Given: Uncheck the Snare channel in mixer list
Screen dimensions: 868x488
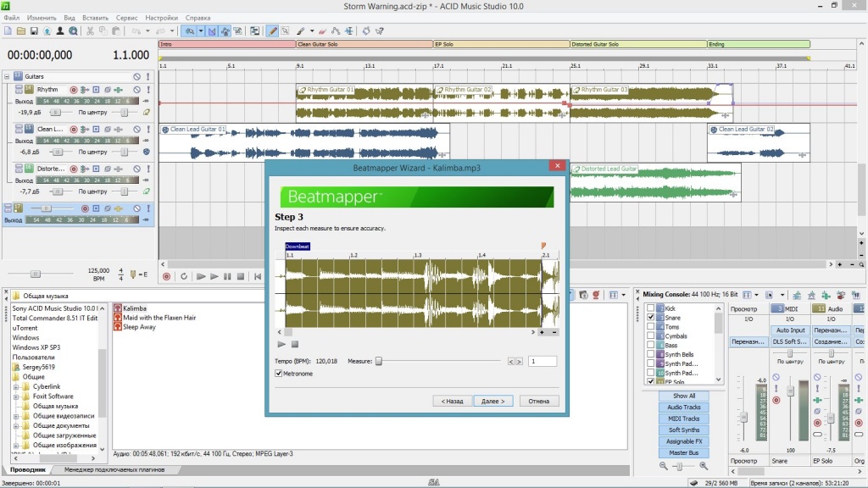Looking at the screenshot, I should click(650, 318).
